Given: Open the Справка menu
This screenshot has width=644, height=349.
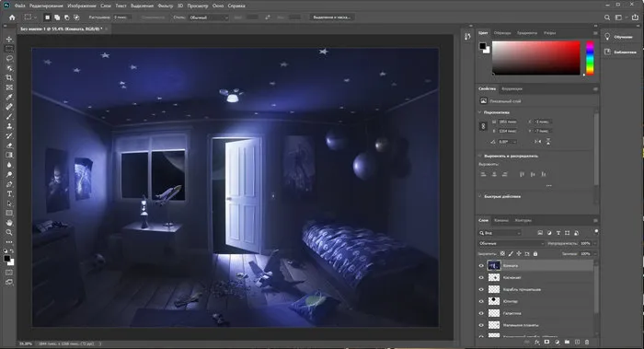Looking at the screenshot, I should [236, 6].
